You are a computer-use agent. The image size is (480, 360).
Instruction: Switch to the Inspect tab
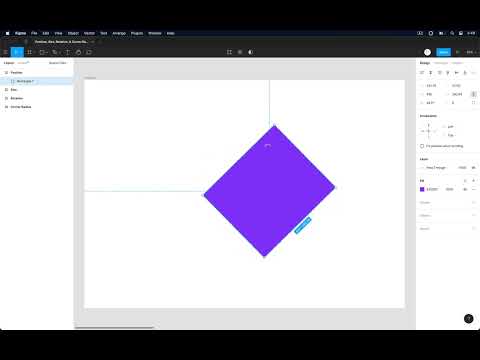point(457,63)
